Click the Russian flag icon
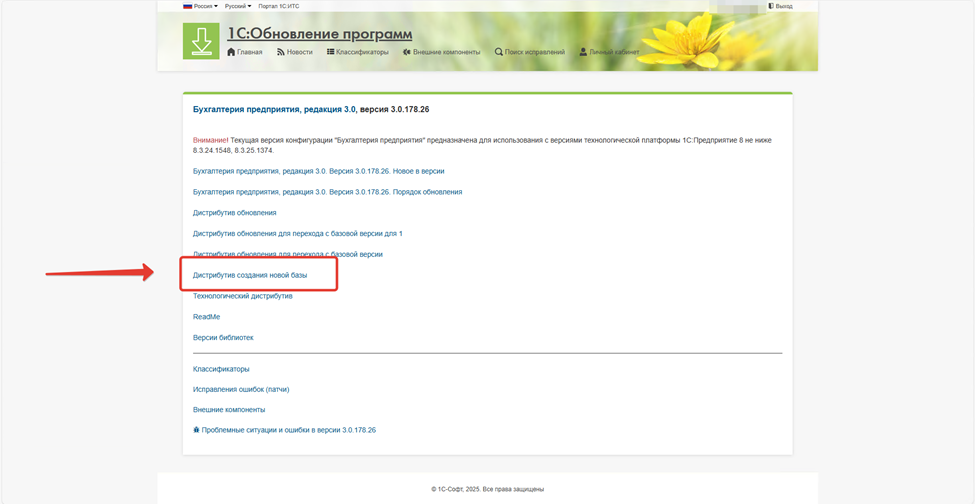This screenshot has width=975, height=504. [187, 6]
